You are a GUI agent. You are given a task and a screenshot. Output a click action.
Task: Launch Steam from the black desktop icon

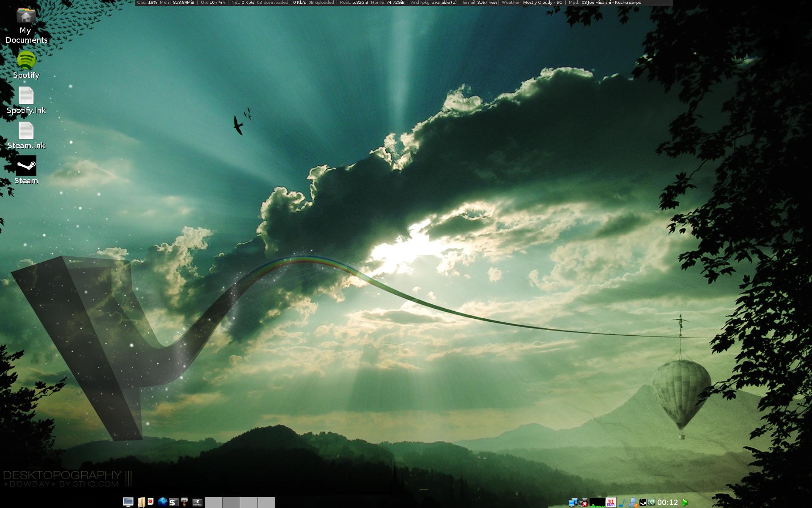[x=26, y=166]
